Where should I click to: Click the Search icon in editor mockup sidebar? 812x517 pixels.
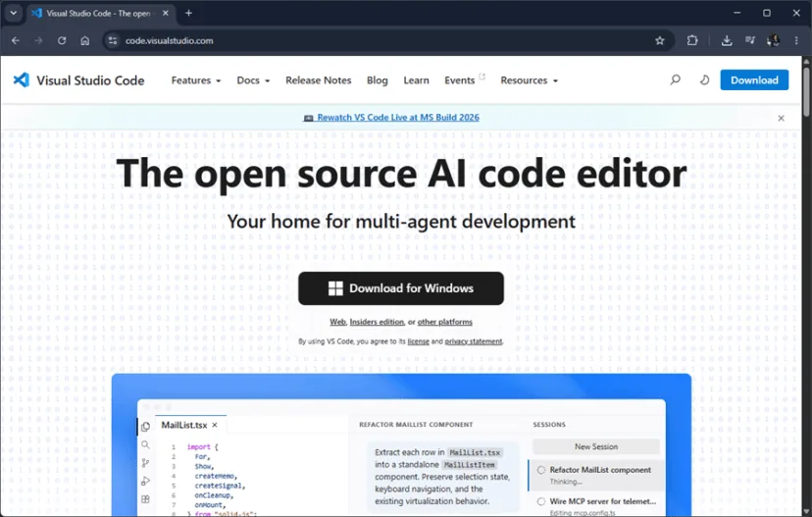(145, 444)
